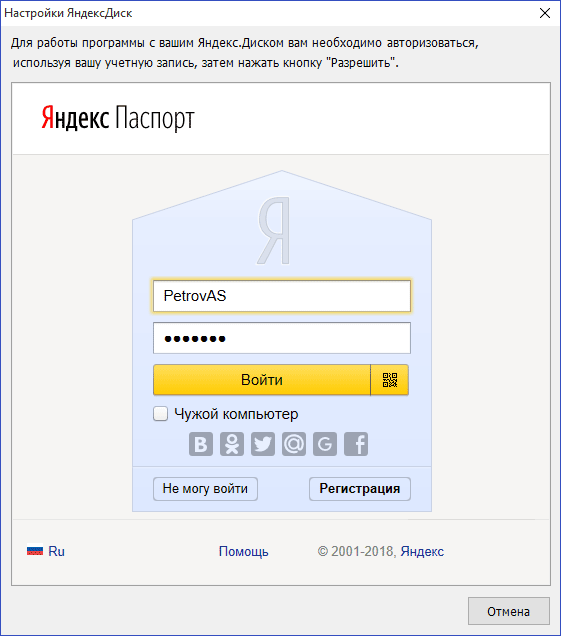The height and width of the screenshot is (636, 561).
Task: Sign in with Odnoklassniki icon
Action: 232,444
